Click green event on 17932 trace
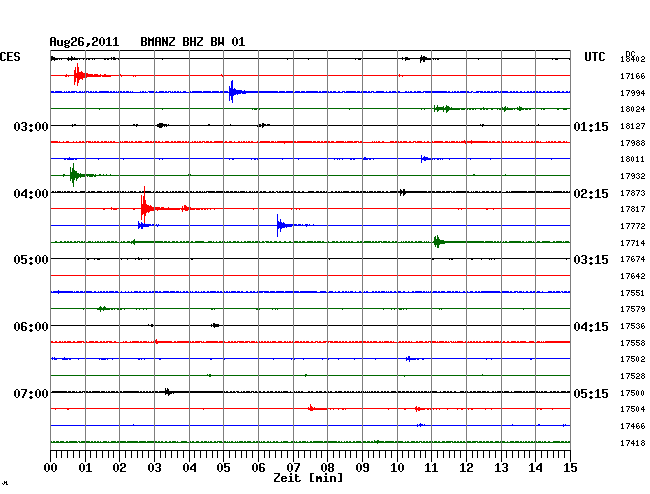650x494 pixels. (x=74, y=175)
